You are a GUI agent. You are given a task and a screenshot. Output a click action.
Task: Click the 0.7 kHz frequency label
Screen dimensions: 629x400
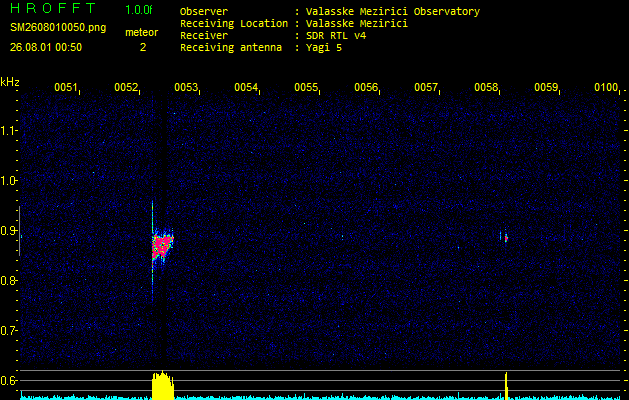pos(8,330)
